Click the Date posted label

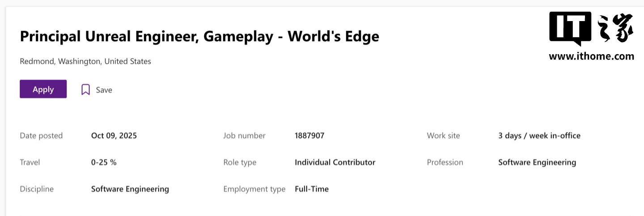click(41, 136)
